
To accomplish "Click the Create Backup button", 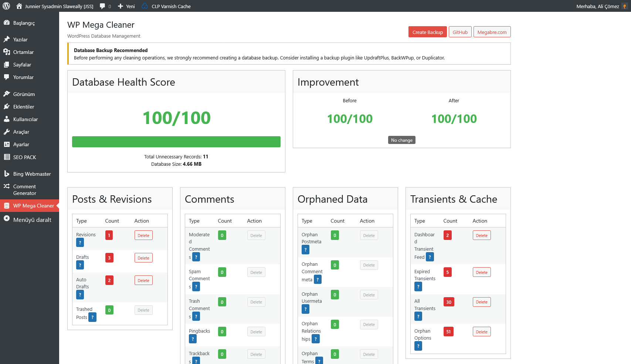I will tap(427, 32).
